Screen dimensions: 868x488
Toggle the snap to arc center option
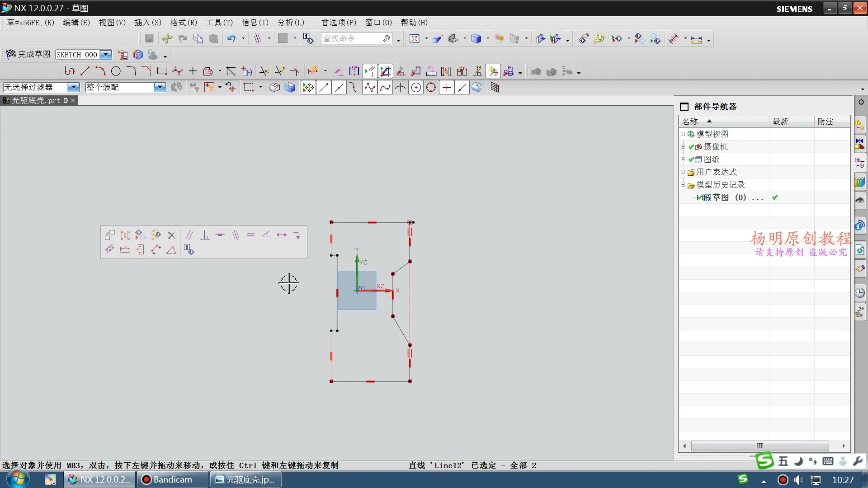tap(415, 88)
